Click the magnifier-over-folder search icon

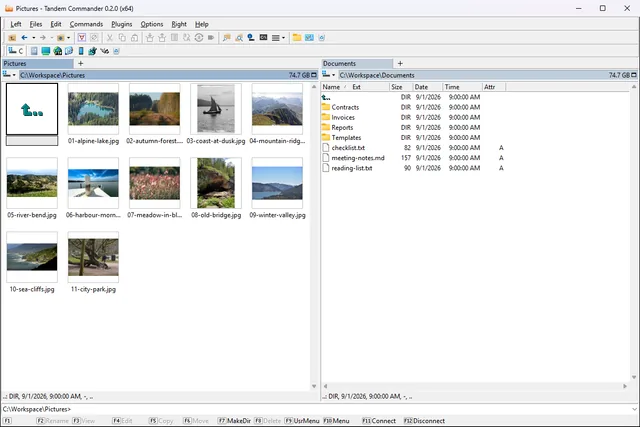pyautogui.click(x=239, y=38)
